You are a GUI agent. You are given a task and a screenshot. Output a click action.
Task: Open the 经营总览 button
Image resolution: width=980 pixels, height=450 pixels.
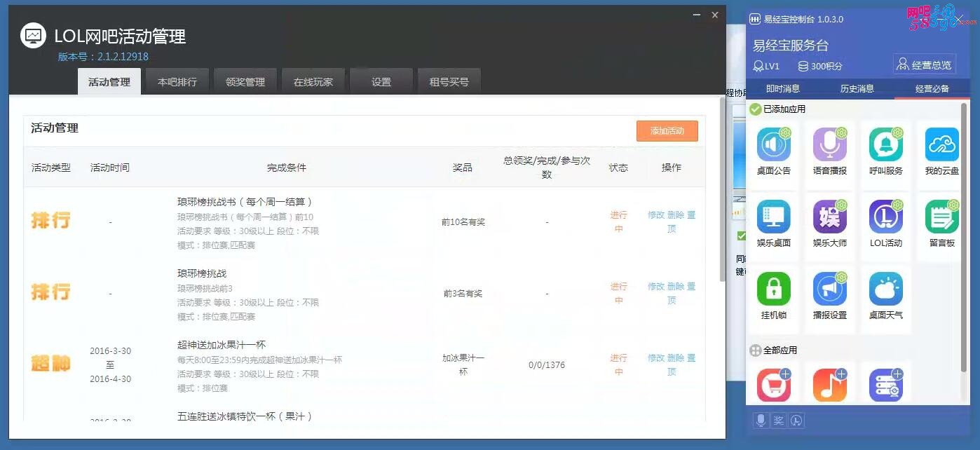(925, 64)
